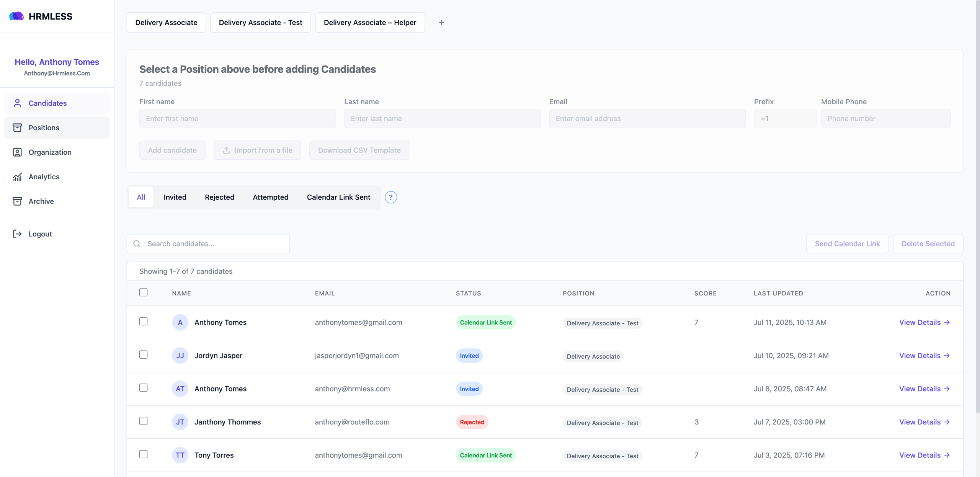Click the Archive box icon
The image size is (980, 477).
point(17,201)
